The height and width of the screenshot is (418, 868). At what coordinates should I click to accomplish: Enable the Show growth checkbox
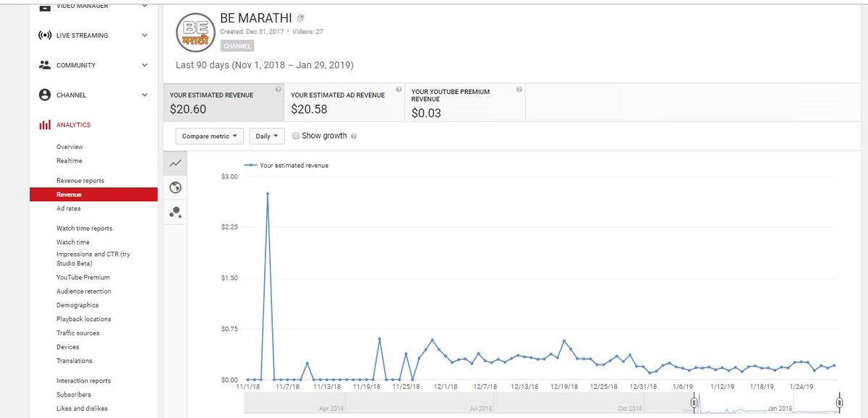[296, 135]
